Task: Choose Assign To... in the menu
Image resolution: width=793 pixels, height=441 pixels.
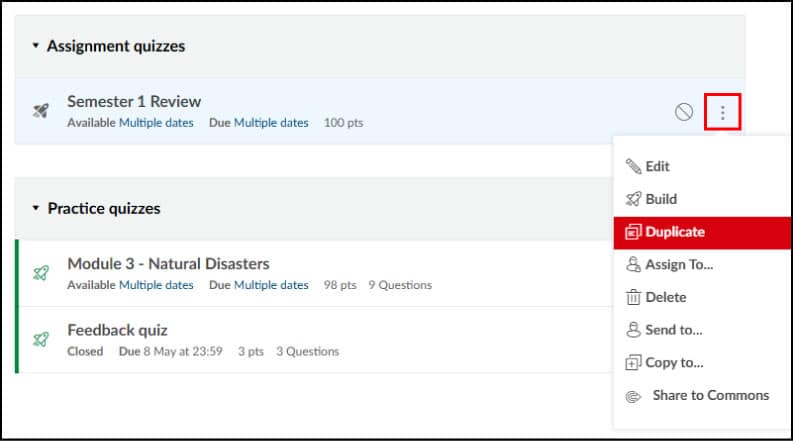Action: coord(678,265)
